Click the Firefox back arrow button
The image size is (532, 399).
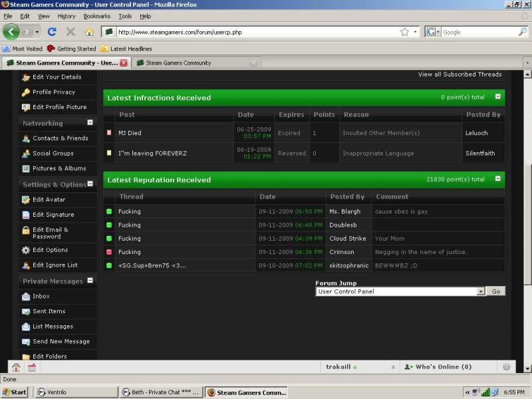tap(11, 32)
